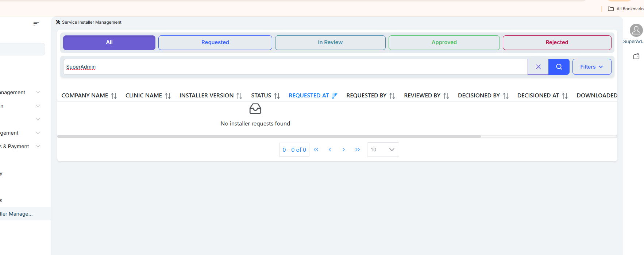Toggle Requested At sort order
This screenshot has width=644, height=255.
tap(334, 96)
